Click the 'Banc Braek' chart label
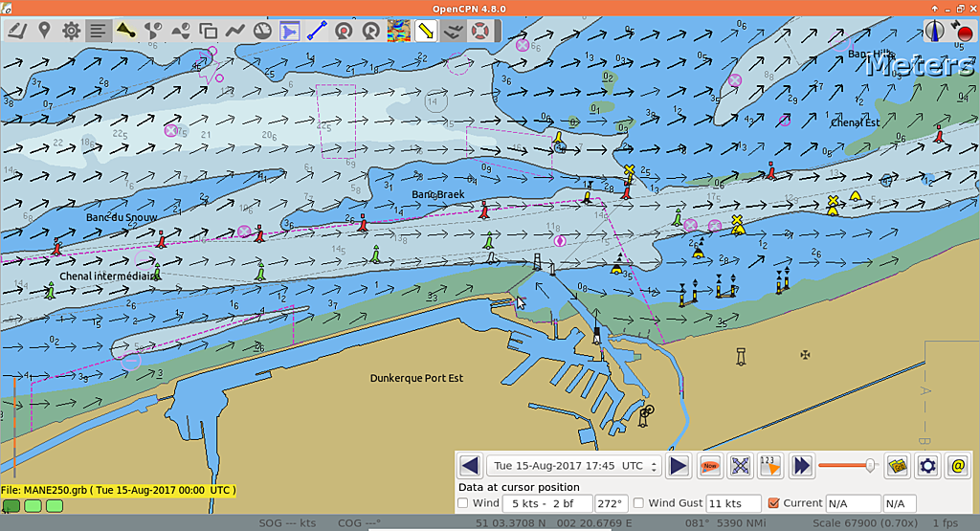Viewport: 980px width, 531px height. point(438,194)
